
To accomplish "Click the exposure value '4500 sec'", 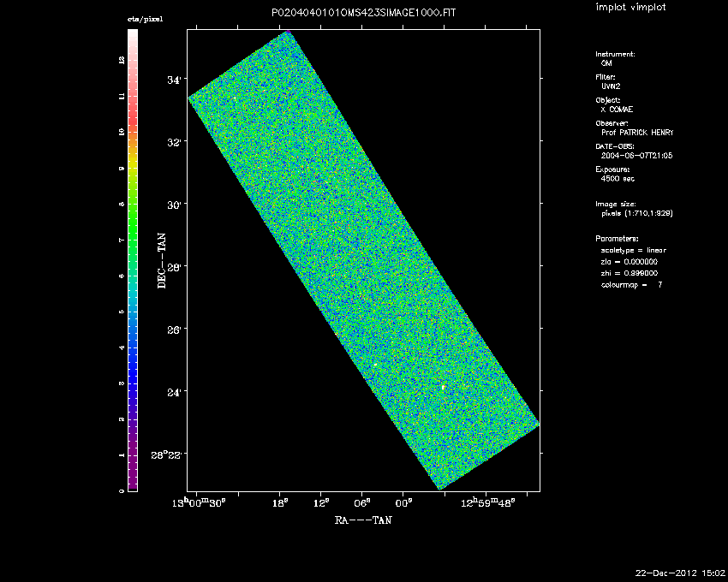I will [618, 179].
